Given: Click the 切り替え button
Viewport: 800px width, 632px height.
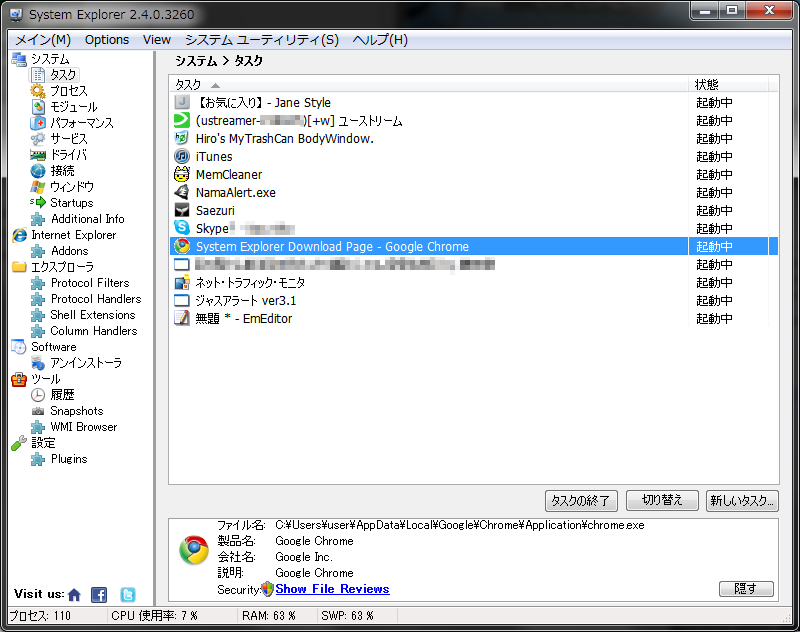Looking at the screenshot, I should point(662,500).
